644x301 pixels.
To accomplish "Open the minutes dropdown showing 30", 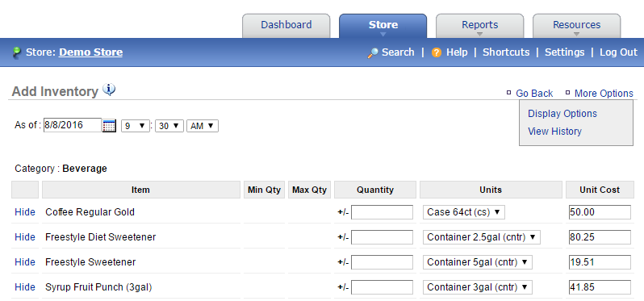I will coord(169,126).
